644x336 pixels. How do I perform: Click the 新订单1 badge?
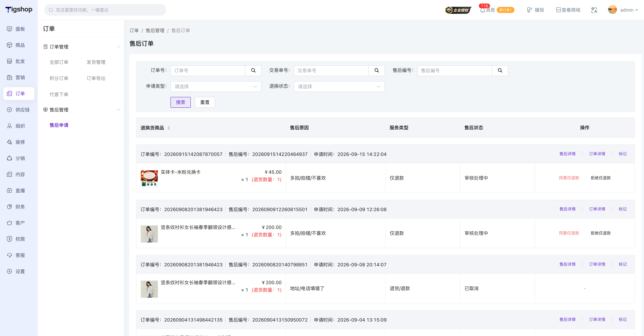click(505, 10)
